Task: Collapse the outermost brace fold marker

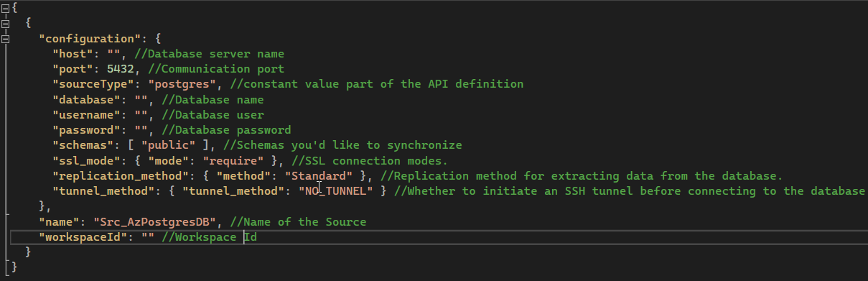Action: (x=6, y=9)
